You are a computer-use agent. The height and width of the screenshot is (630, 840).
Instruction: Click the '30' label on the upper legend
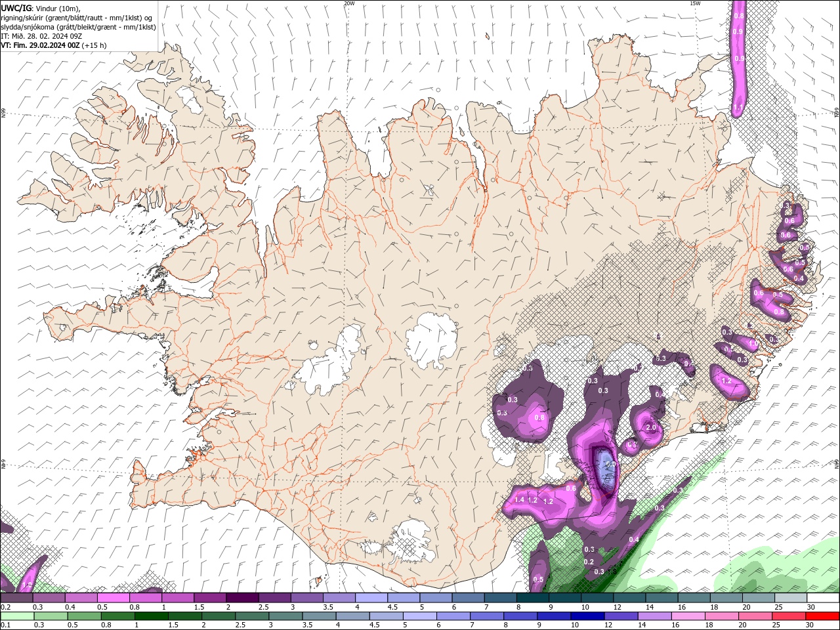pos(811,608)
